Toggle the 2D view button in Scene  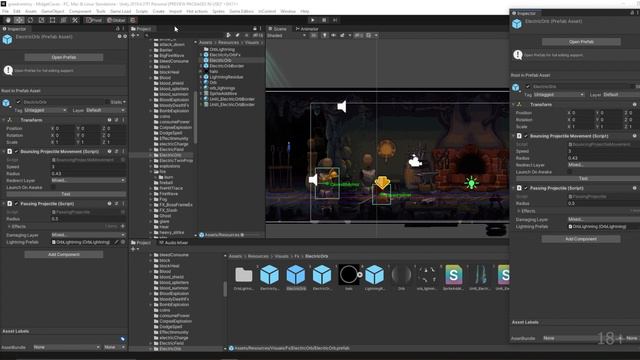point(313,36)
